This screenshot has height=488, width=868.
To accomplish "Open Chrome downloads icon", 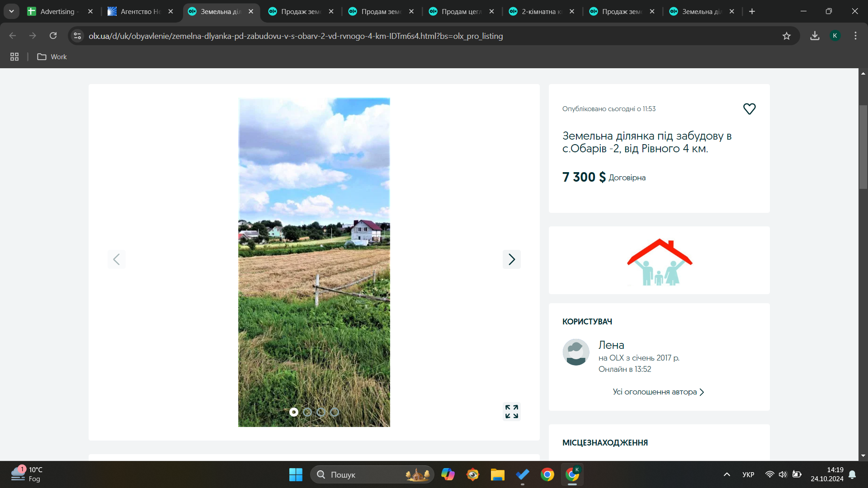I will tap(815, 36).
